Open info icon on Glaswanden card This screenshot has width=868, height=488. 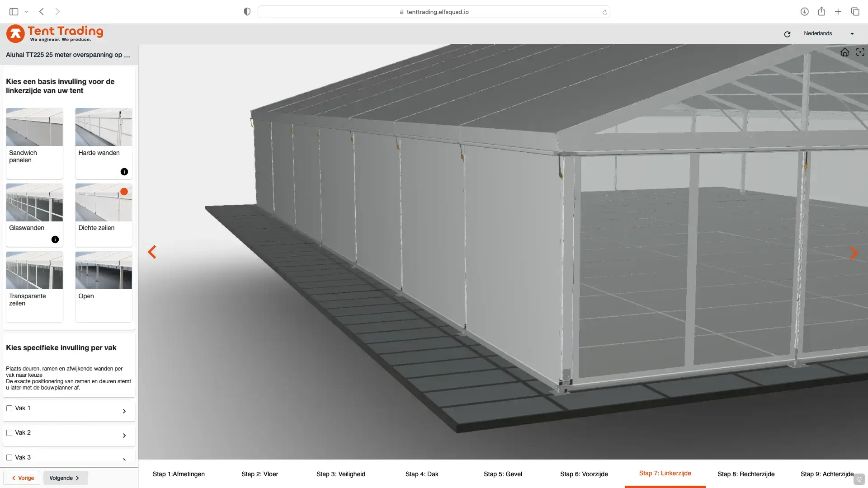[x=55, y=239]
